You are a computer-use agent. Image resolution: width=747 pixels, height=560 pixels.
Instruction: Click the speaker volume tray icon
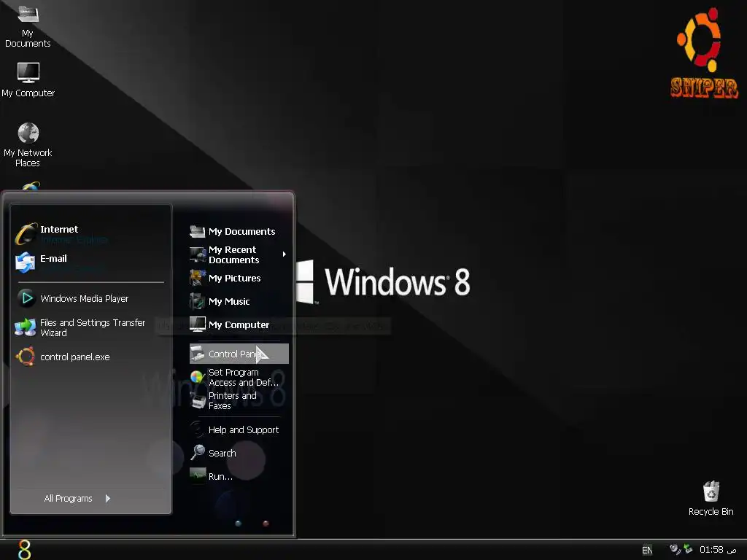click(675, 550)
